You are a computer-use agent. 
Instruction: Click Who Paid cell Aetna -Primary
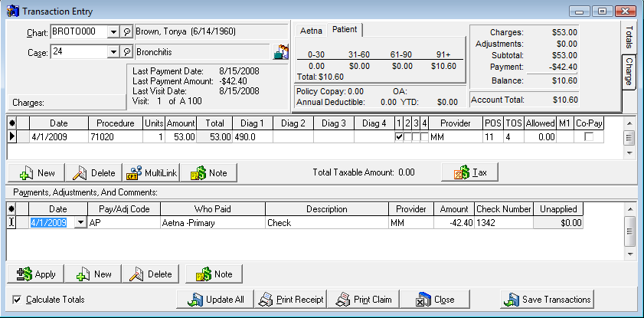[213, 223]
